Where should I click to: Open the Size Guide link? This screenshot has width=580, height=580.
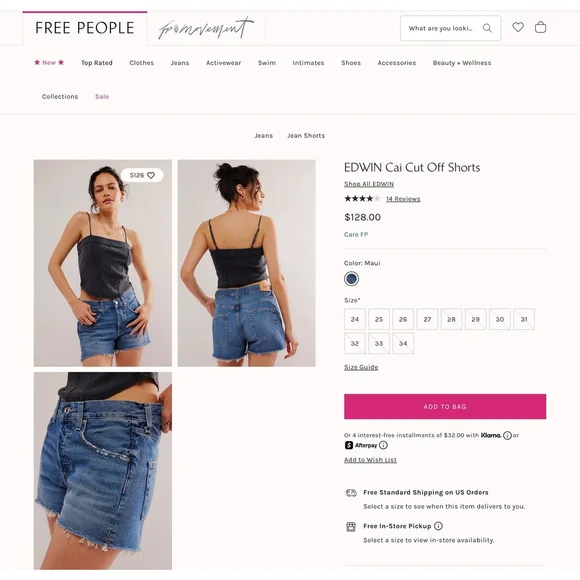click(361, 367)
